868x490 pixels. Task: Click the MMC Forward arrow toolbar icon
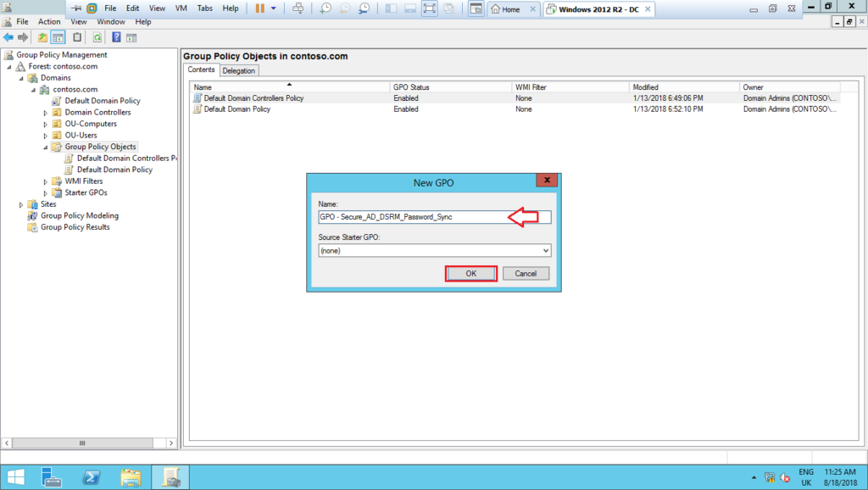pos(23,37)
